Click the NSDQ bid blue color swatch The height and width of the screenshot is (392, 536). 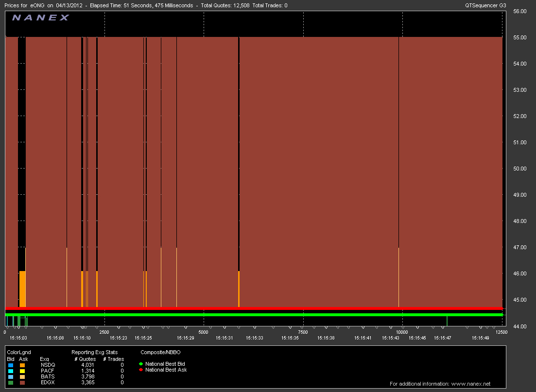[x=11, y=365]
